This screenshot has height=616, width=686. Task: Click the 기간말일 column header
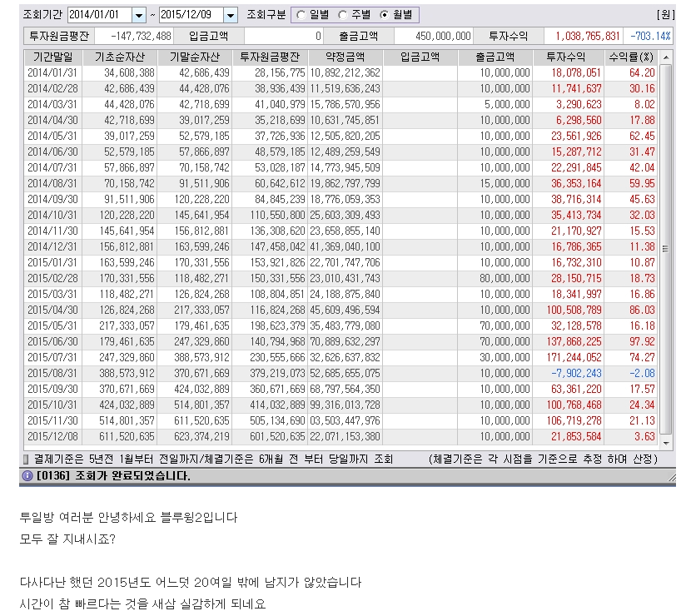pos(51,57)
